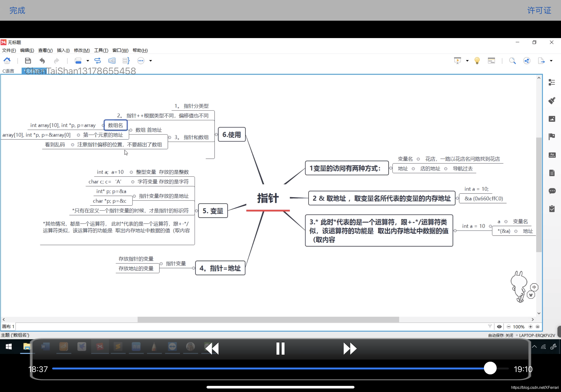The image size is (561, 392).
Task: Open the share icon near search
Action: click(x=527, y=61)
